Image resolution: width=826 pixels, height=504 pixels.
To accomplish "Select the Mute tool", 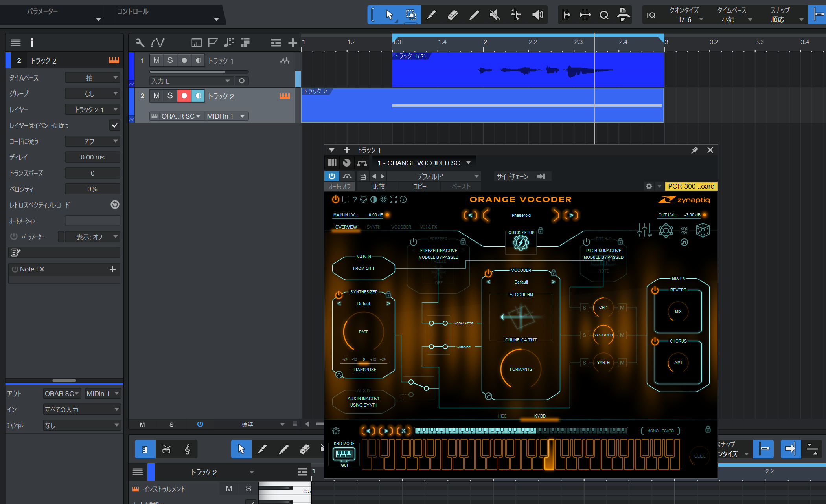I will tap(495, 15).
